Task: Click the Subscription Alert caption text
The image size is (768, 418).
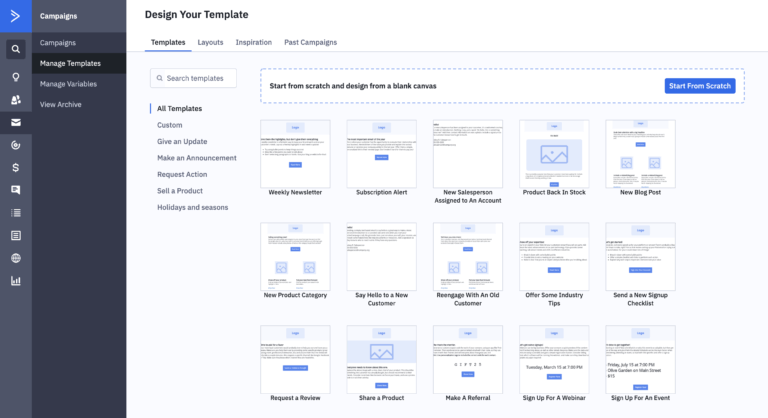Action: tap(382, 193)
